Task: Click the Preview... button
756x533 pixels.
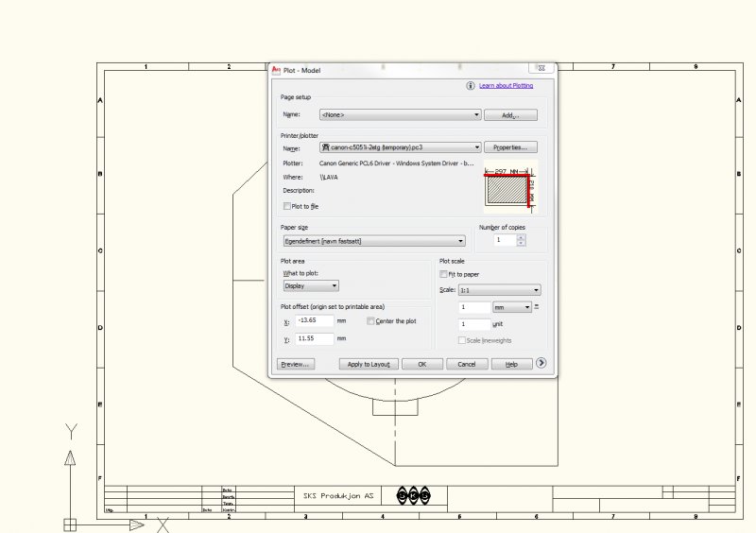Action: pyautogui.click(x=296, y=364)
